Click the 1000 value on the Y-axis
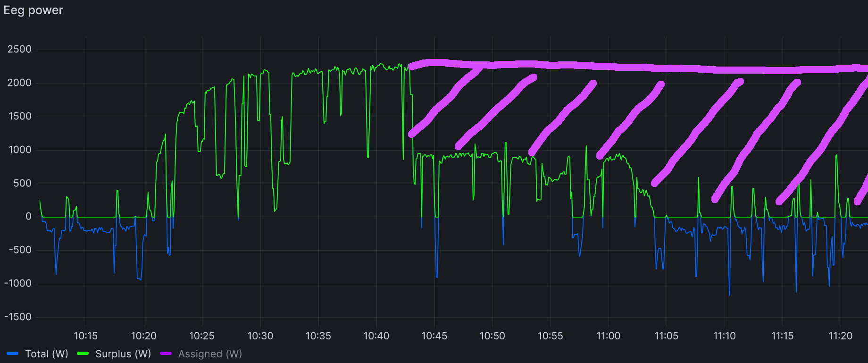 tap(19, 150)
